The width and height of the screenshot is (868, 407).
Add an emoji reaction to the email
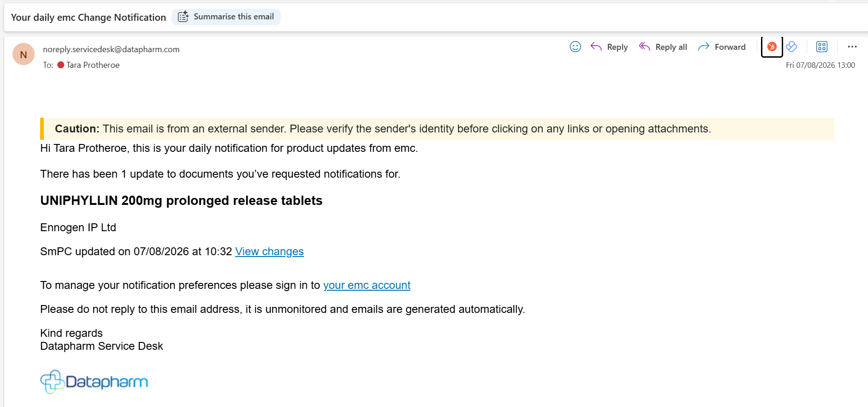click(x=575, y=47)
